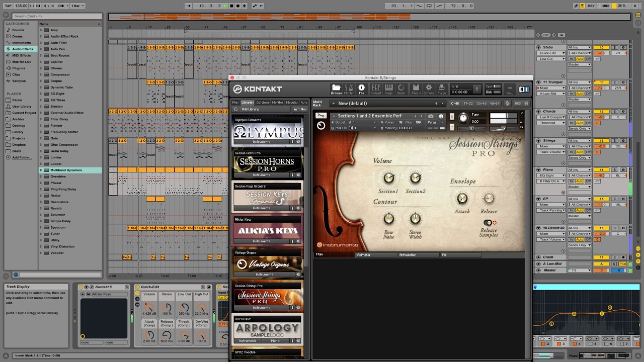Open Kontakt Browse panel icon
The height and width of the screenshot is (362, 644).
click(336, 88)
